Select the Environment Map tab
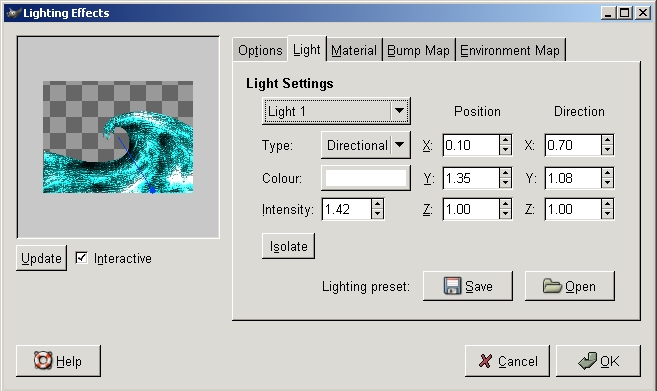657x391 pixels. [510, 50]
